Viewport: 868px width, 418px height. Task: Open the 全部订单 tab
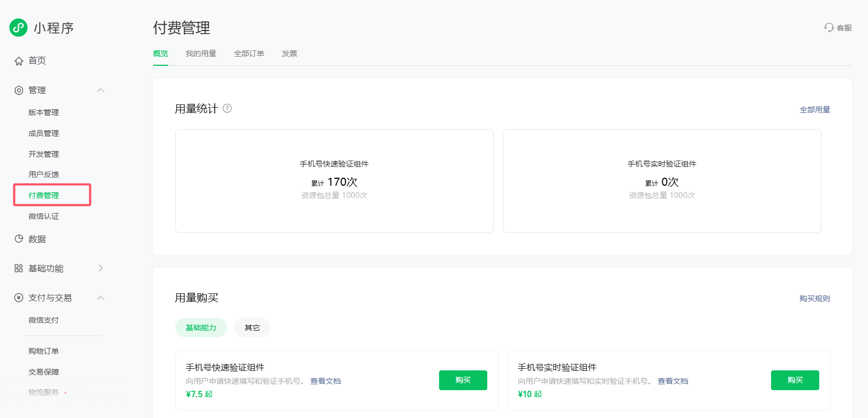(x=249, y=54)
